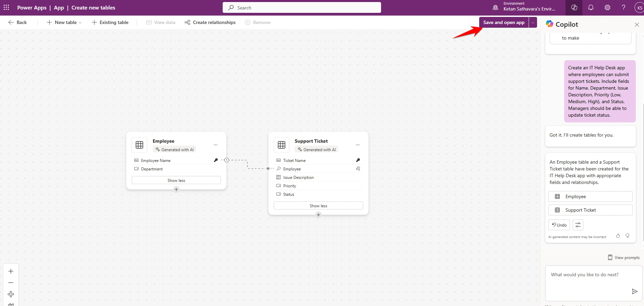Open the Save and open app dropdown arrow
644x306 pixels.
point(533,22)
